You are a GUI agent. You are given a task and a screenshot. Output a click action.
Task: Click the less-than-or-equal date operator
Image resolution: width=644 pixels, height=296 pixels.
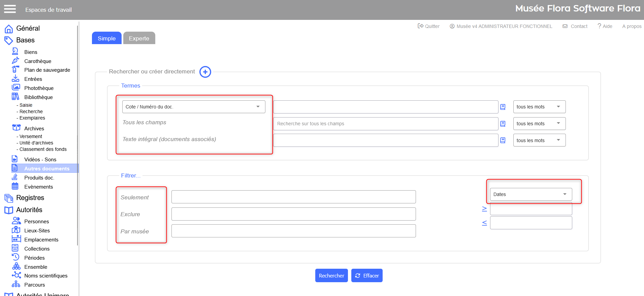pos(484,223)
